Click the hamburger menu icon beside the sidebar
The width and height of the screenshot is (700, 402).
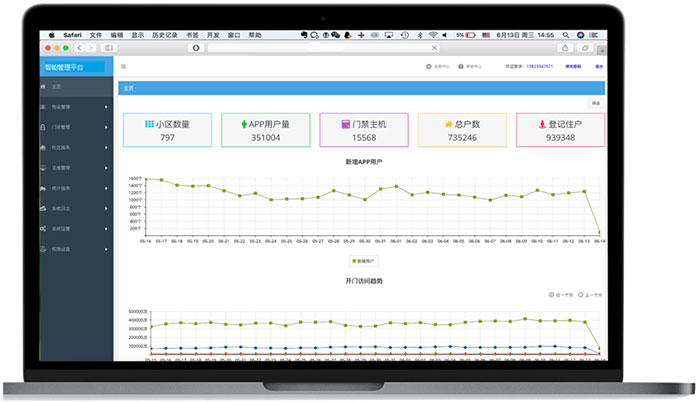[123, 67]
